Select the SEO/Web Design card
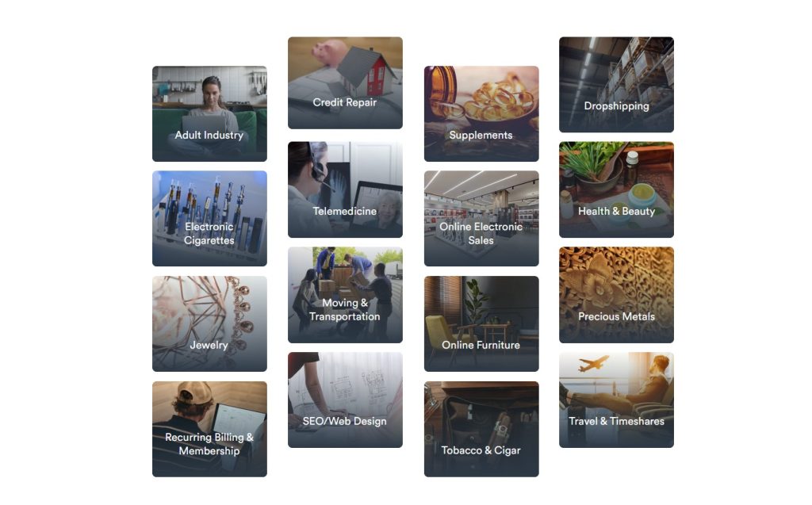The width and height of the screenshot is (812, 505). coord(345,400)
